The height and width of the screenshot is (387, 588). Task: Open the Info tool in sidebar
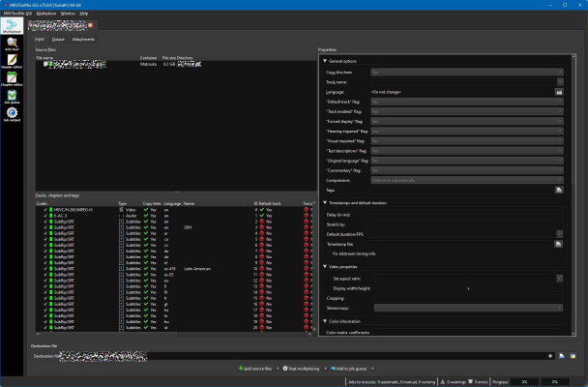coord(12,44)
